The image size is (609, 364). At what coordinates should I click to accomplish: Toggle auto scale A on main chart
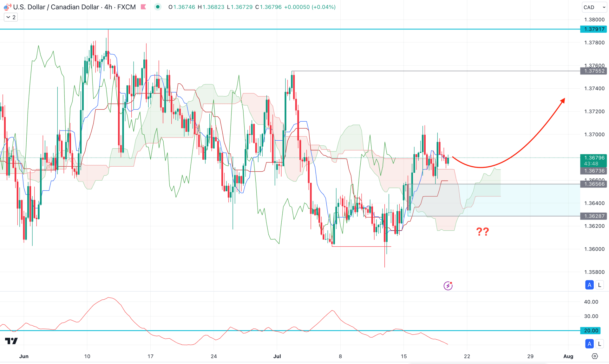589,285
